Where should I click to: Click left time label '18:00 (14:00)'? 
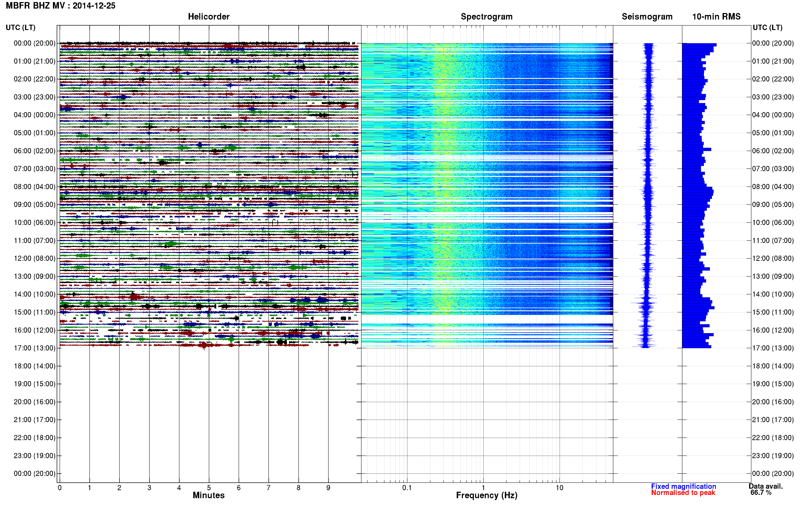pos(35,366)
